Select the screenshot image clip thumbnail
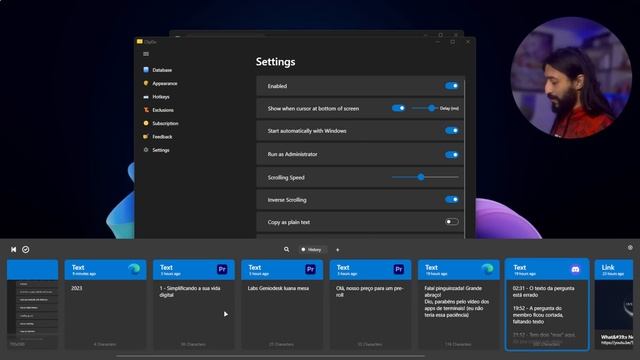Viewport: 640px width, 360px height. point(33,304)
